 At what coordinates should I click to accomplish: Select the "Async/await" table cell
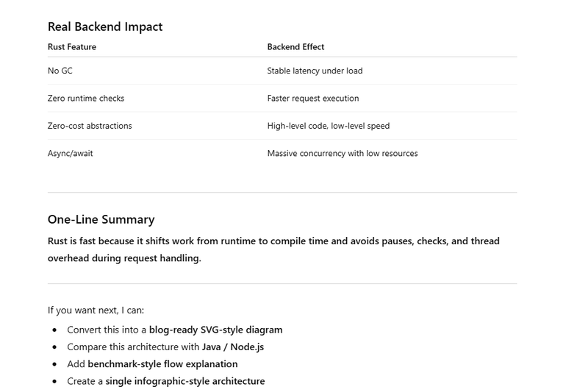click(x=71, y=153)
